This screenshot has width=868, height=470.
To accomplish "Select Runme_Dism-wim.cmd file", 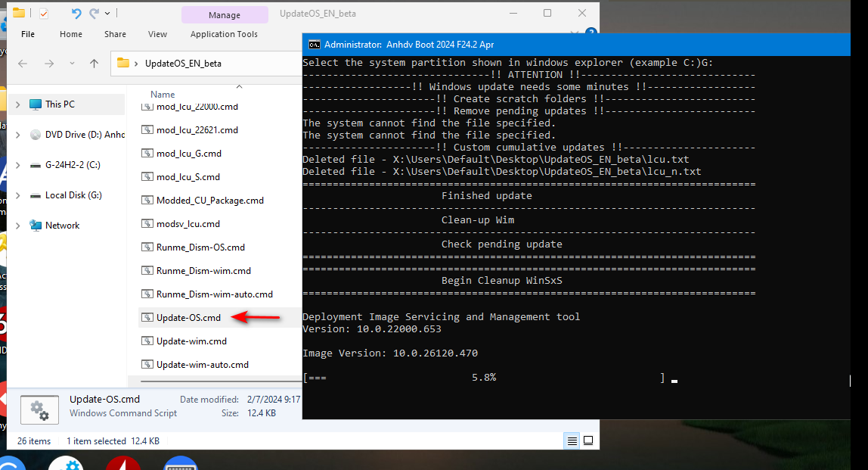I will pyautogui.click(x=203, y=270).
